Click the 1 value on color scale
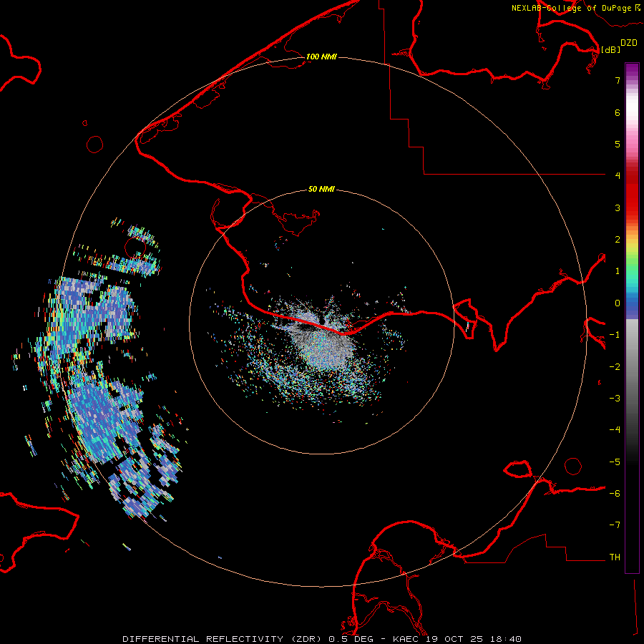The image size is (644, 644). [618, 271]
